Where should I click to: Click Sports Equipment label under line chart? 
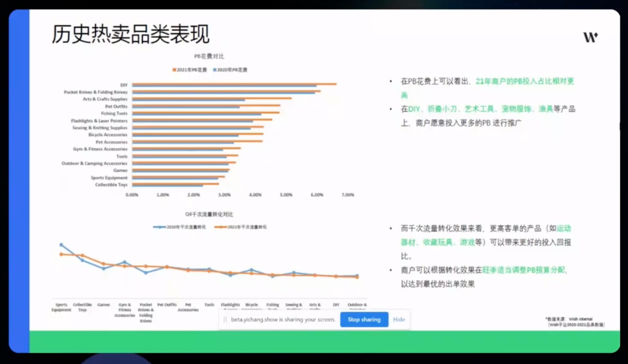coord(61,307)
